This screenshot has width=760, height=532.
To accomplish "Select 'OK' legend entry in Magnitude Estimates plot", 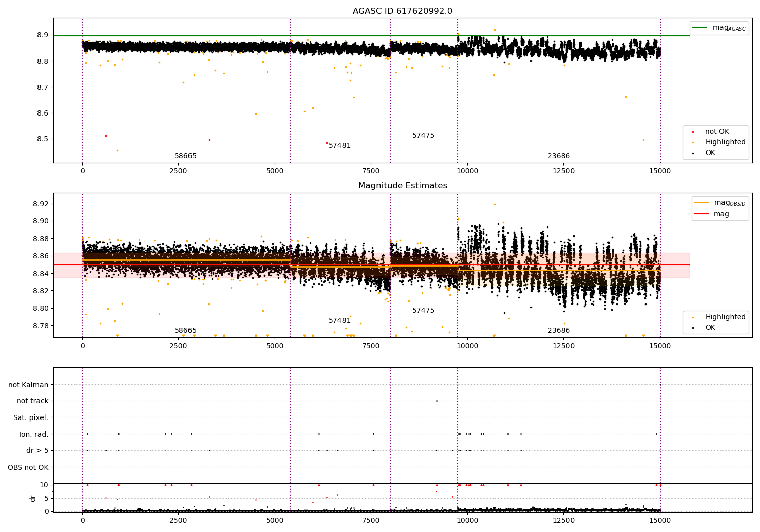I will tap(710, 328).
